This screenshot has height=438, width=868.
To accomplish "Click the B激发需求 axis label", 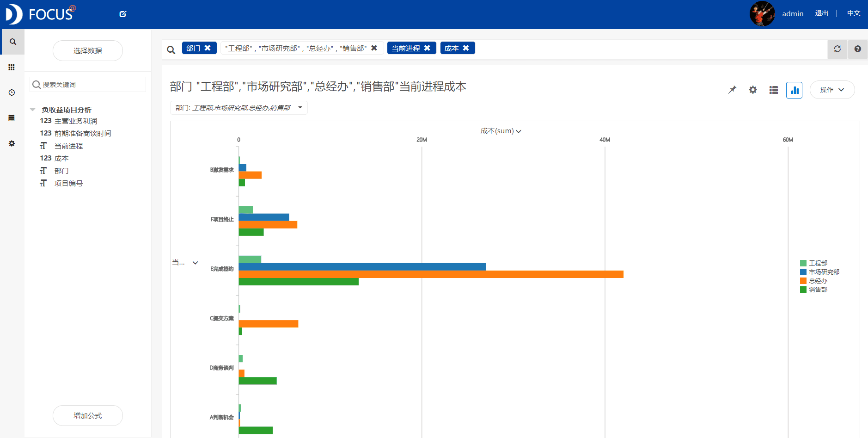I will point(222,170).
